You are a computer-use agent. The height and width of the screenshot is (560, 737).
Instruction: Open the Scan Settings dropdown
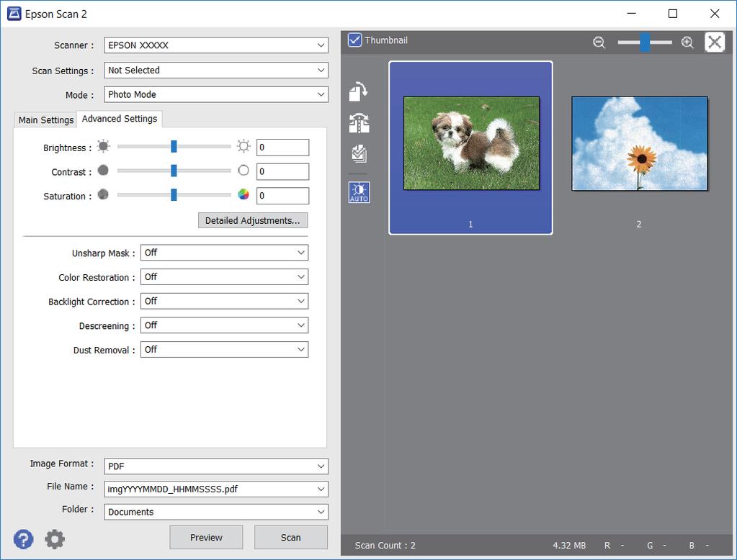[215, 70]
